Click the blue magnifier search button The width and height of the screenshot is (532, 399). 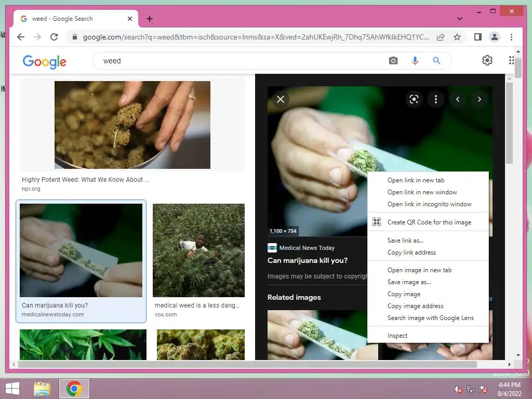(x=436, y=61)
